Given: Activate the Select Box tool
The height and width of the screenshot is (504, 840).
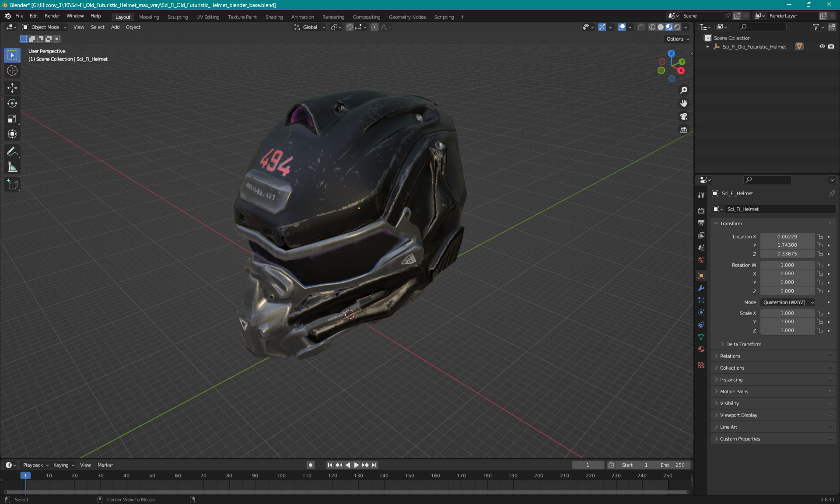Looking at the screenshot, I should pyautogui.click(x=12, y=55).
